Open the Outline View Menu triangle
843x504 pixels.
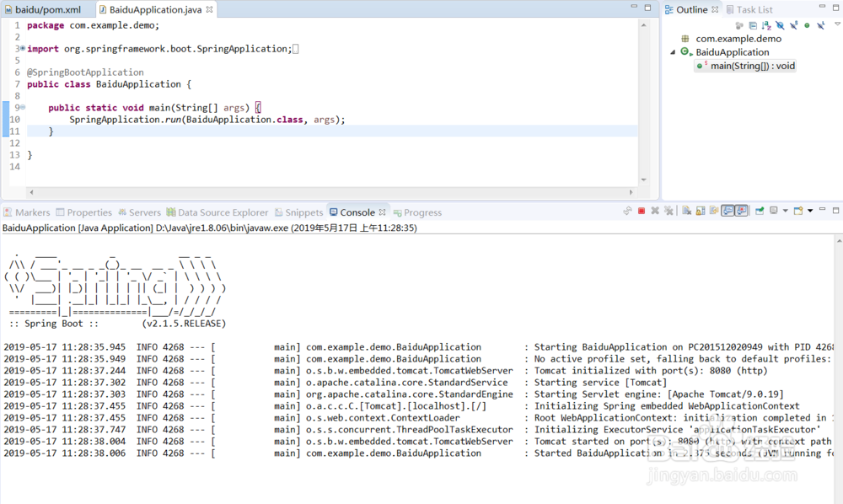[838, 24]
